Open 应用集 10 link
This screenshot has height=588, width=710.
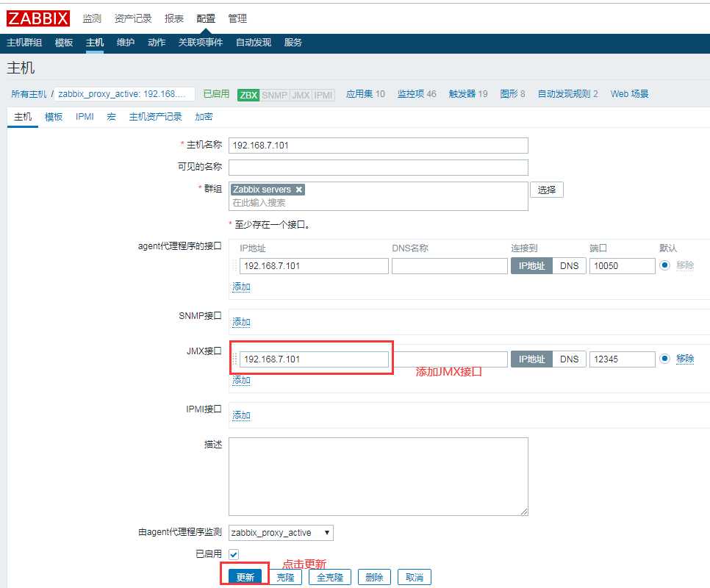365,93
